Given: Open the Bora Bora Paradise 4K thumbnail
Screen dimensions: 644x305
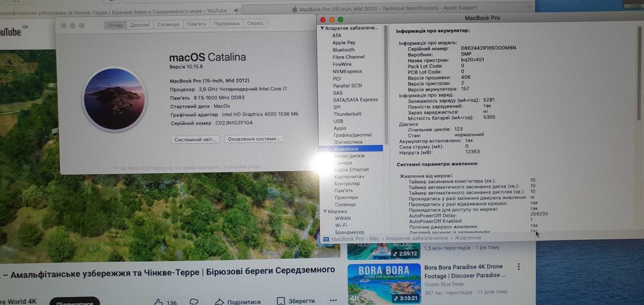Looking at the screenshot, I should point(384,284).
